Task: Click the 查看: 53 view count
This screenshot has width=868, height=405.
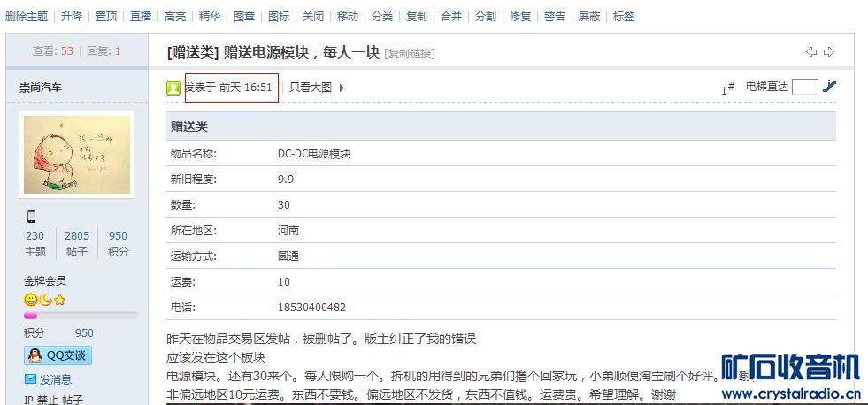Action: (52, 51)
